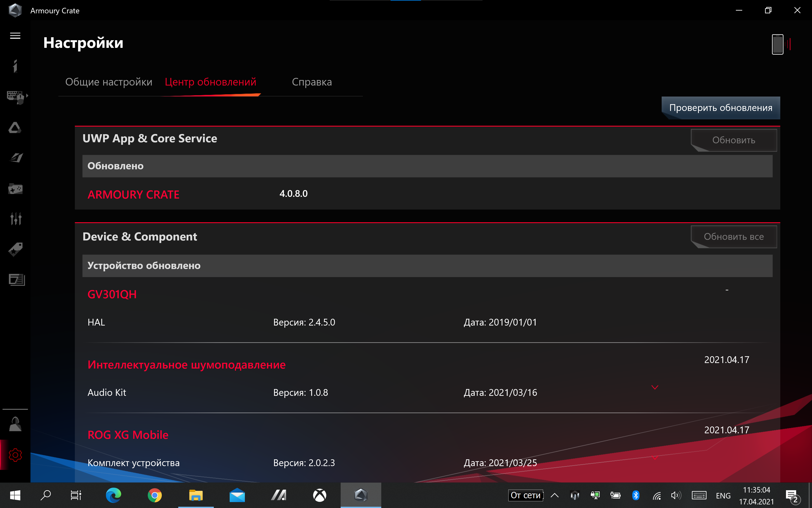Click version number 4.0.8.0
Image resolution: width=812 pixels, height=508 pixels.
tap(293, 193)
